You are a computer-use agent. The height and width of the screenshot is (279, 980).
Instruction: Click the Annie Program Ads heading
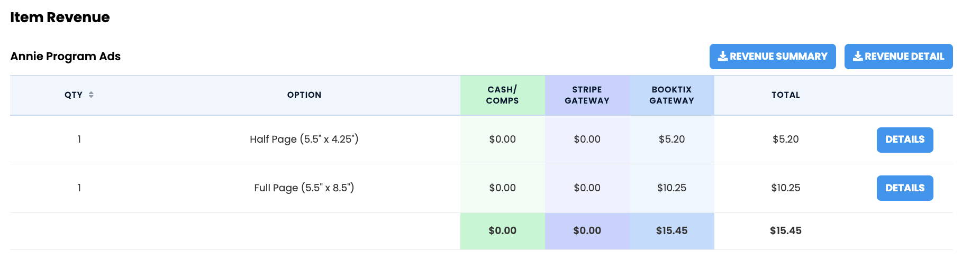(x=66, y=57)
